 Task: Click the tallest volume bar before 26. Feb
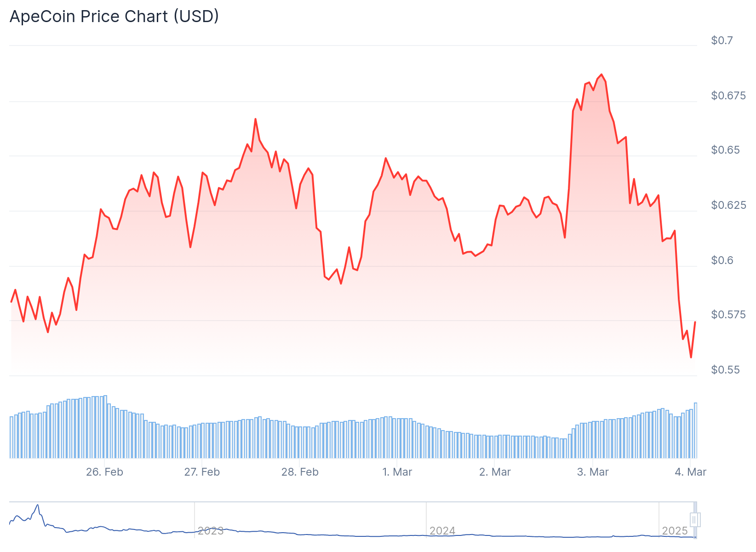click(x=105, y=427)
